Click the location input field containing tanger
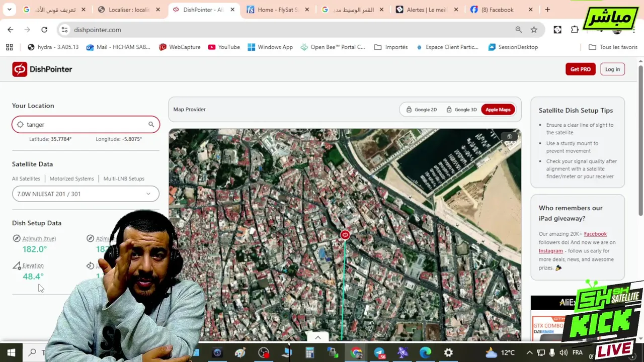This screenshot has width=644, height=362. (86, 125)
